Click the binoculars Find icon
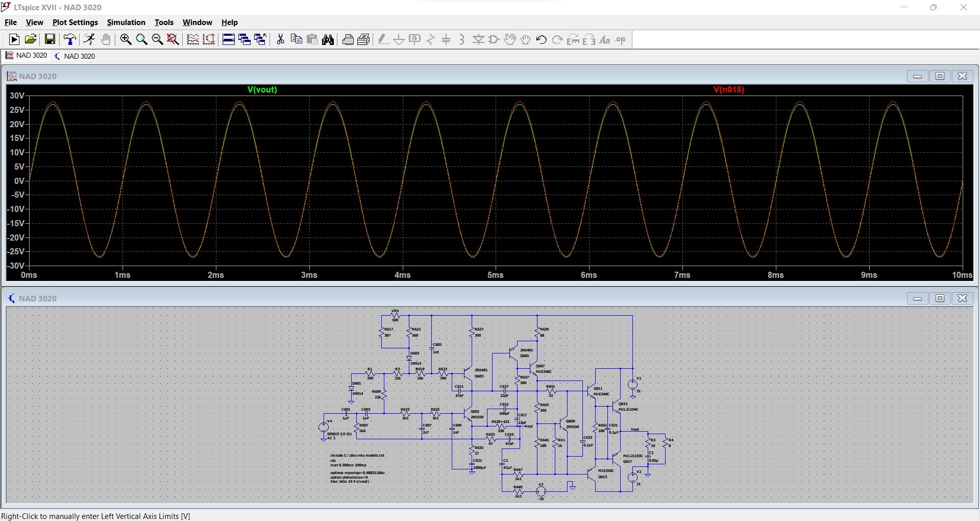The image size is (980, 521). tap(328, 39)
